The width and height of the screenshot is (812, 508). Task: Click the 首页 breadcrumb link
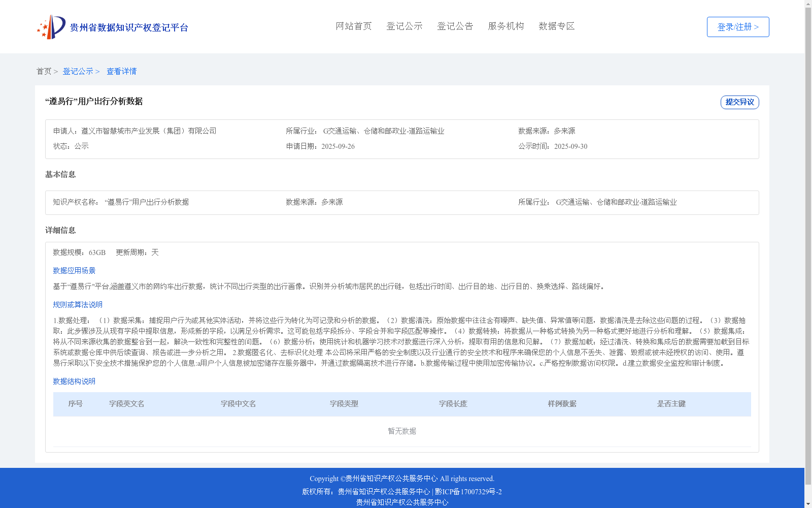click(x=44, y=72)
